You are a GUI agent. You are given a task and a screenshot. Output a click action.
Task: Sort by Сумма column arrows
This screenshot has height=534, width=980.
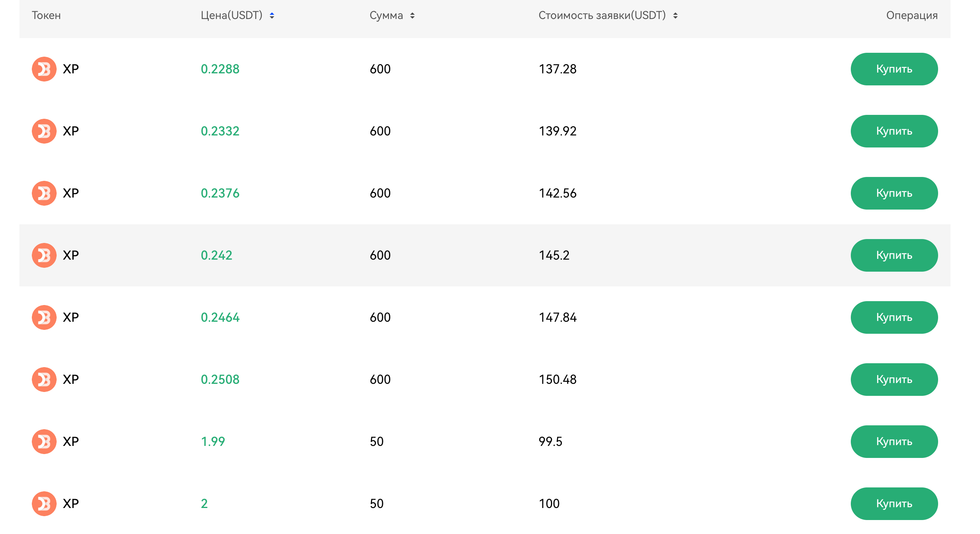coord(412,16)
